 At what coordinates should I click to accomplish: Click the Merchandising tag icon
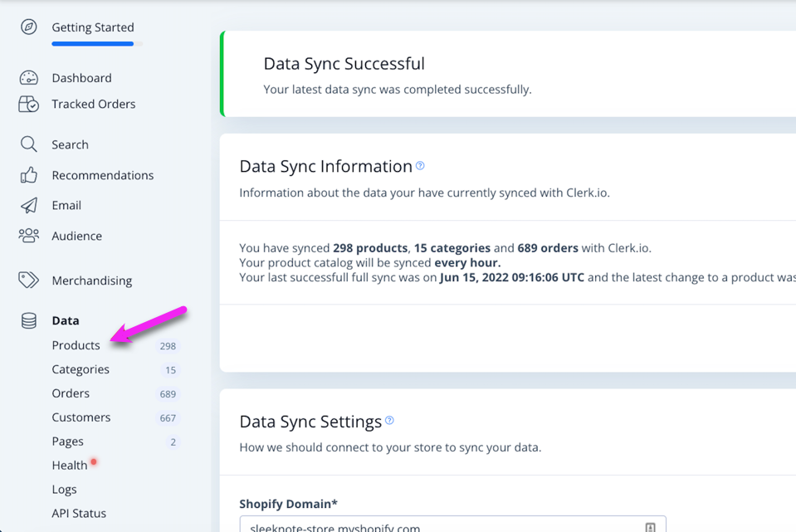click(29, 281)
